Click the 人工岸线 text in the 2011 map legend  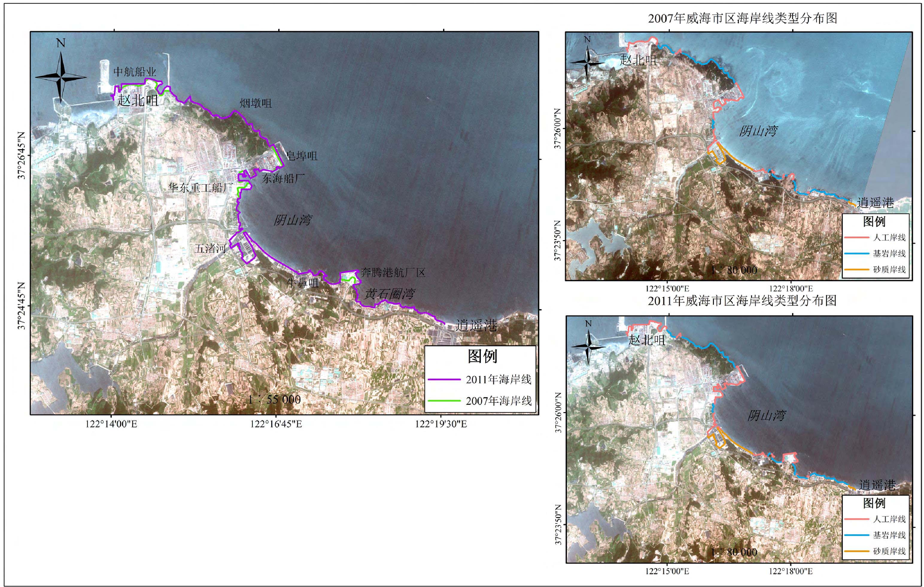[890, 519]
